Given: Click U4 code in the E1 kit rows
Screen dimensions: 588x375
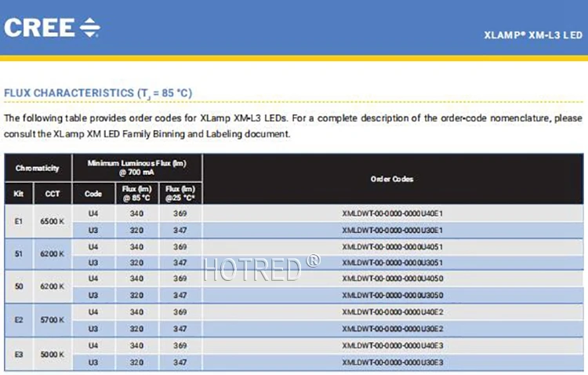Looking at the screenshot, I should click(93, 213).
